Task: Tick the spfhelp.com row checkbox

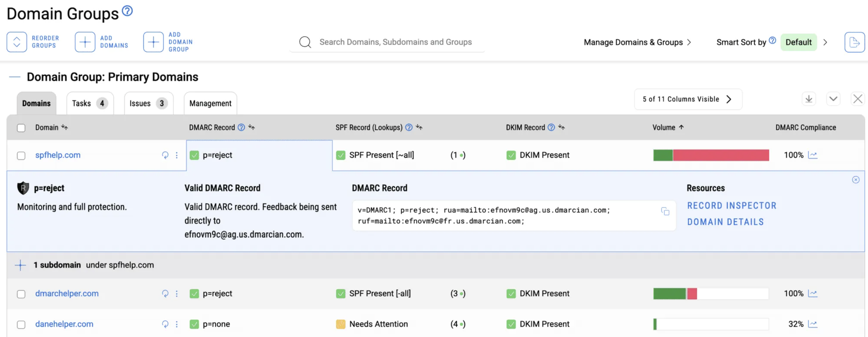Action: 21,156
